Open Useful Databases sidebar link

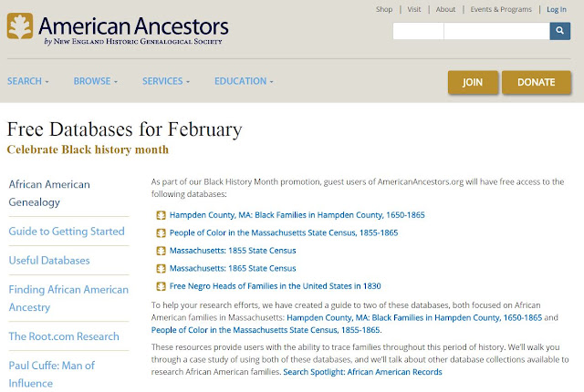[x=49, y=261]
